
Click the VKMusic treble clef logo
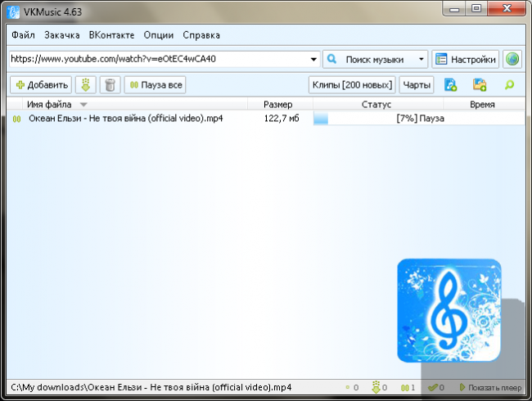[449, 310]
